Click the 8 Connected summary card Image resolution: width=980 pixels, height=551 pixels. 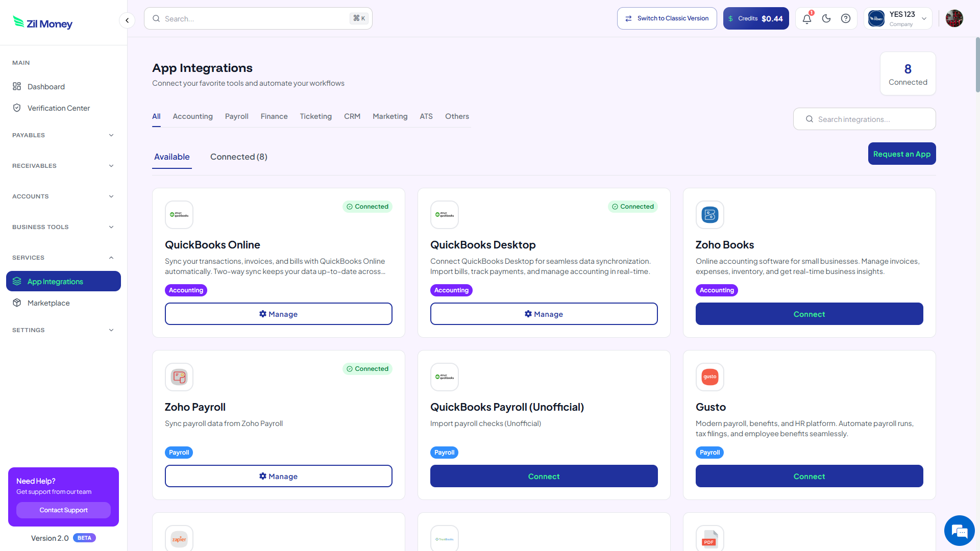(x=908, y=73)
